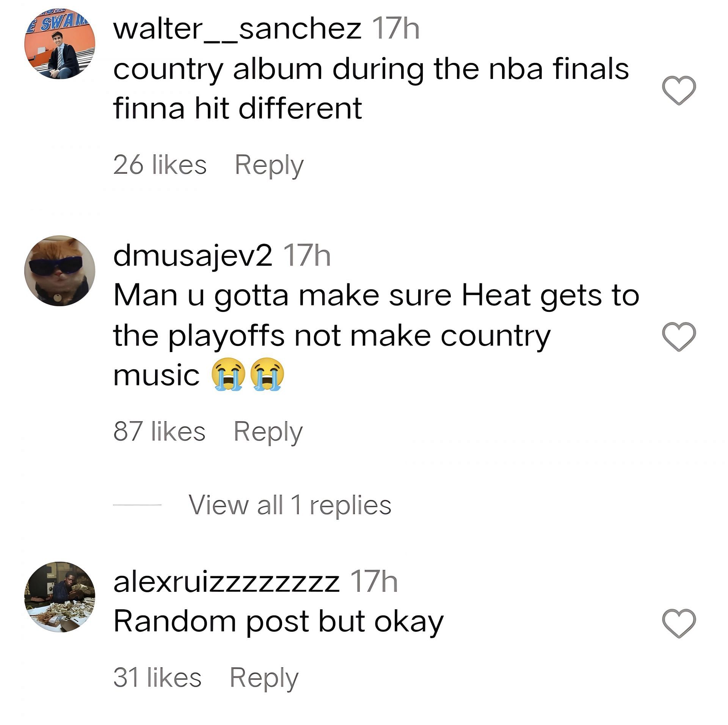728x725 pixels.
Task: Visit the dmusajev2 username link
Action: tap(193, 256)
